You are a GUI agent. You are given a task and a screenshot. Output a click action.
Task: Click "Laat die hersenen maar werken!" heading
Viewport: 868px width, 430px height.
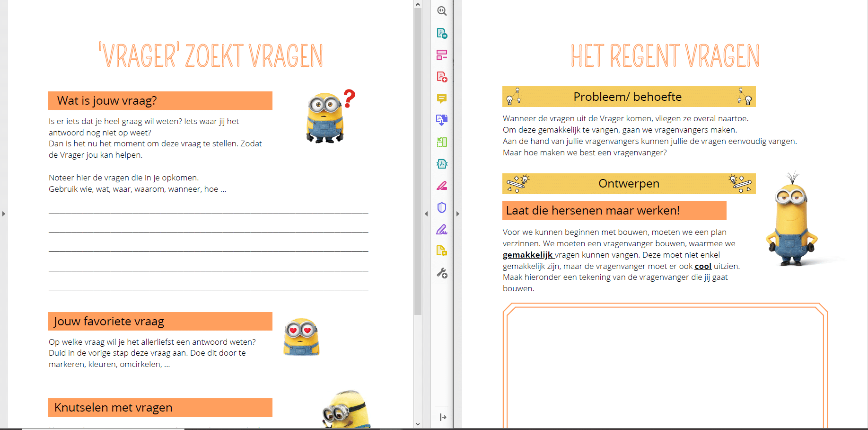pyautogui.click(x=614, y=211)
